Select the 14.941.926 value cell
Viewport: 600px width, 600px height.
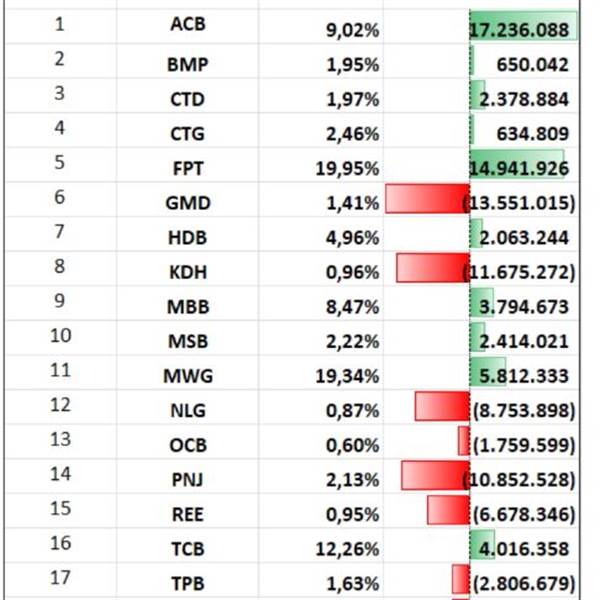[523, 168]
